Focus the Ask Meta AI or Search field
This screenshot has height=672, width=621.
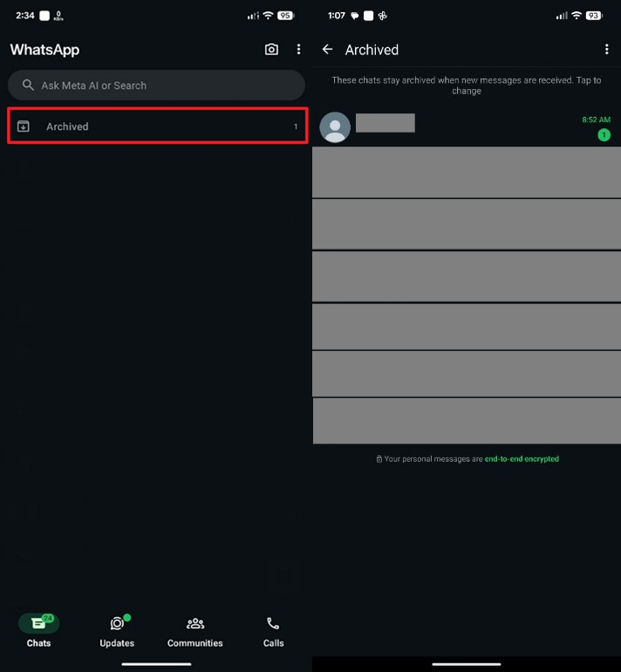(x=156, y=86)
